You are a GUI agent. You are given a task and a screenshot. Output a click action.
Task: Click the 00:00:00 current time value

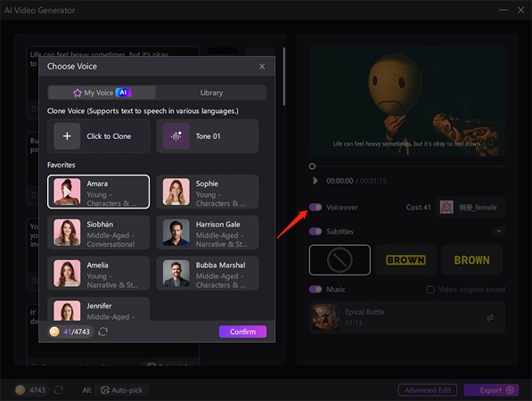[x=340, y=181]
